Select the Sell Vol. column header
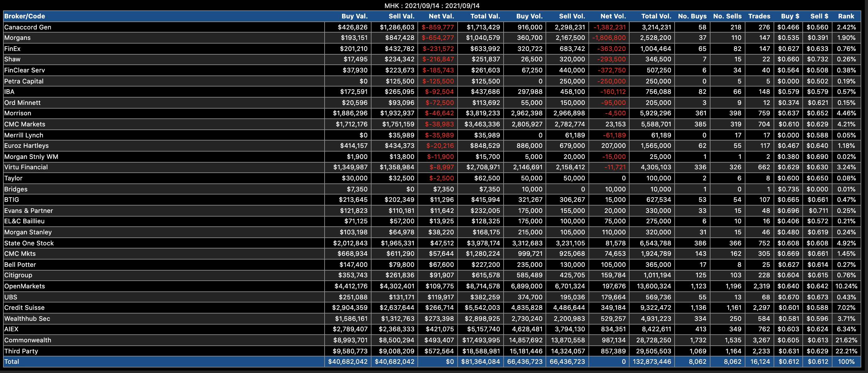The image size is (868, 373). click(572, 16)
